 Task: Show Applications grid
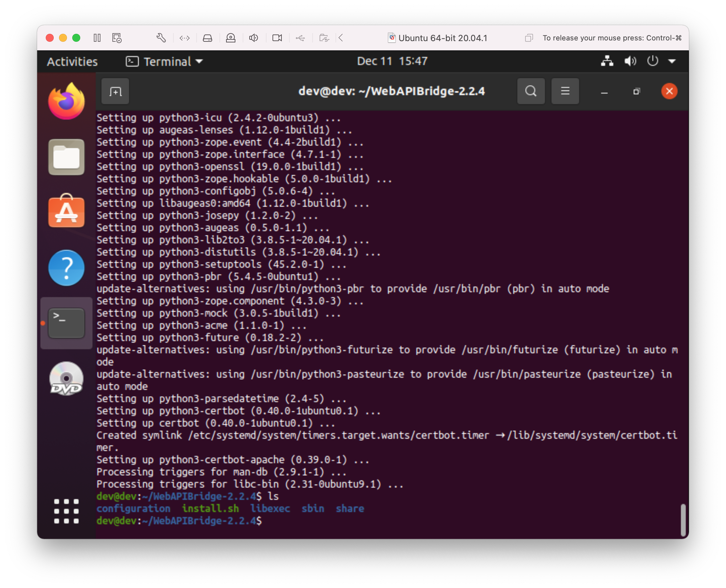coord(66,511)
